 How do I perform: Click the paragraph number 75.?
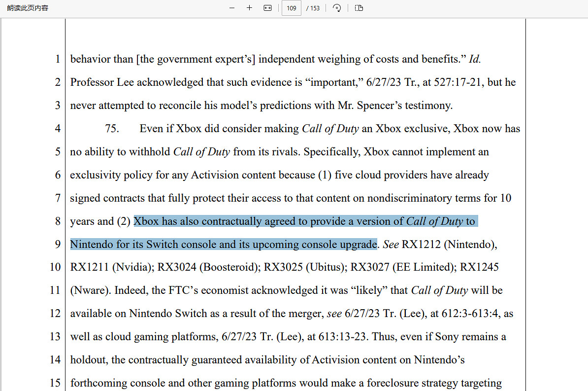point(112,129)
